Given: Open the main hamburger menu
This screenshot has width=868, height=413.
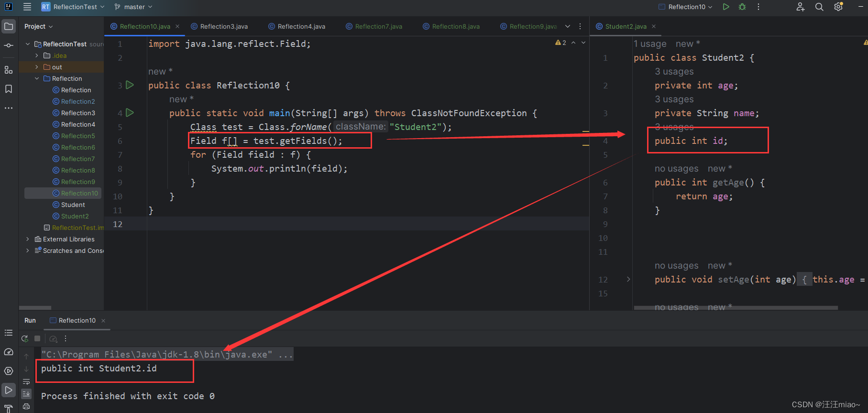Looking at the screenshot, I should click(x=27, y=7).
